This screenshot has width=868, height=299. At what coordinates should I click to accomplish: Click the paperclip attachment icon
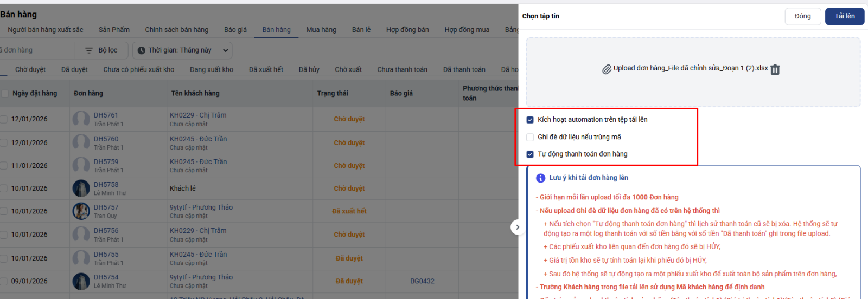click(x=607, y=69)
